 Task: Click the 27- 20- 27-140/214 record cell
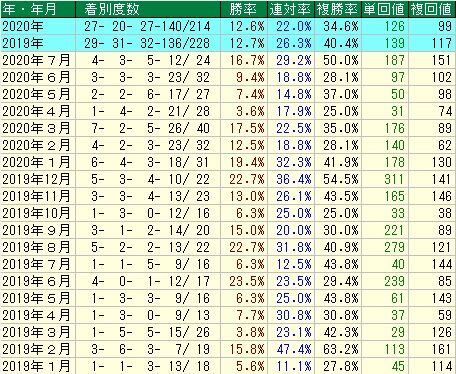tap(147, 26)
